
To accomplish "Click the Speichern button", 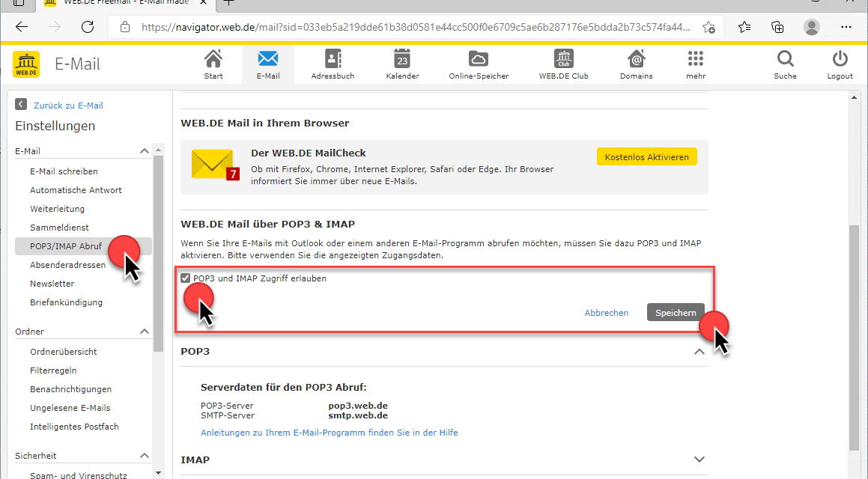I will 676,313.
